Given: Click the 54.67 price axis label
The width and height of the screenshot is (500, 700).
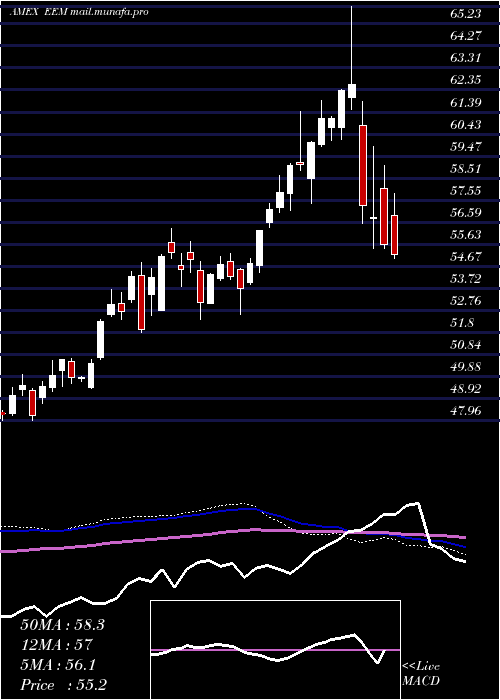Looking at the screenshot, I should coord(466,256).
